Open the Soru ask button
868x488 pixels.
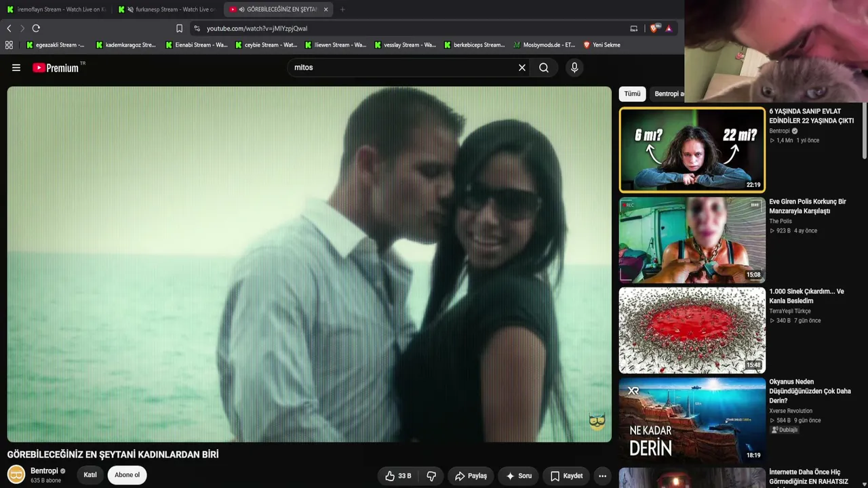tap(519, 476)
